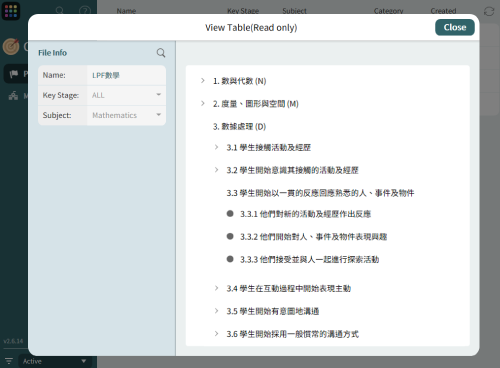Open the Subject dropdown showing Mathematics
Image resolution: width=500 pixels, height=368 pixels.
click(x=126, y=115)
